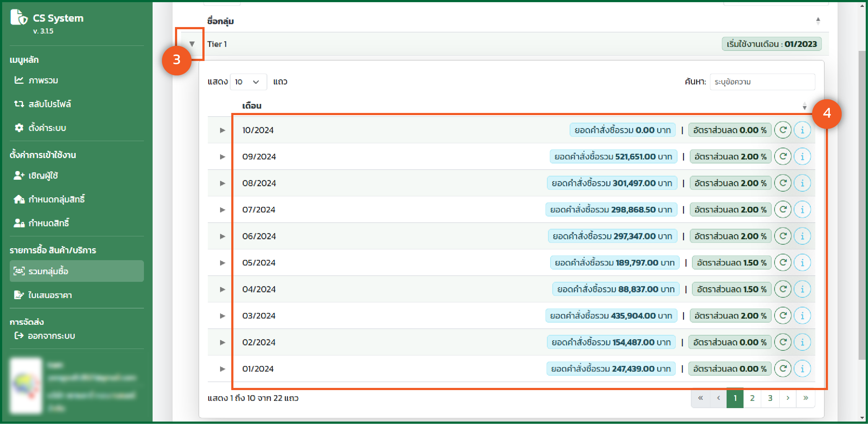The image size is (868, 424).
Task: Click ออกจากระบบ logout link
Action: [x=51, y=336]
